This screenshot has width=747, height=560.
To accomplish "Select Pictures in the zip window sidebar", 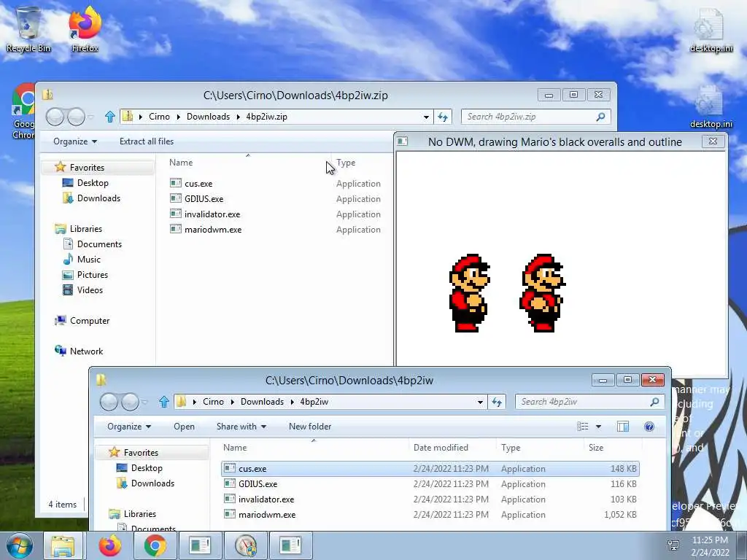I will click(86, 275).
